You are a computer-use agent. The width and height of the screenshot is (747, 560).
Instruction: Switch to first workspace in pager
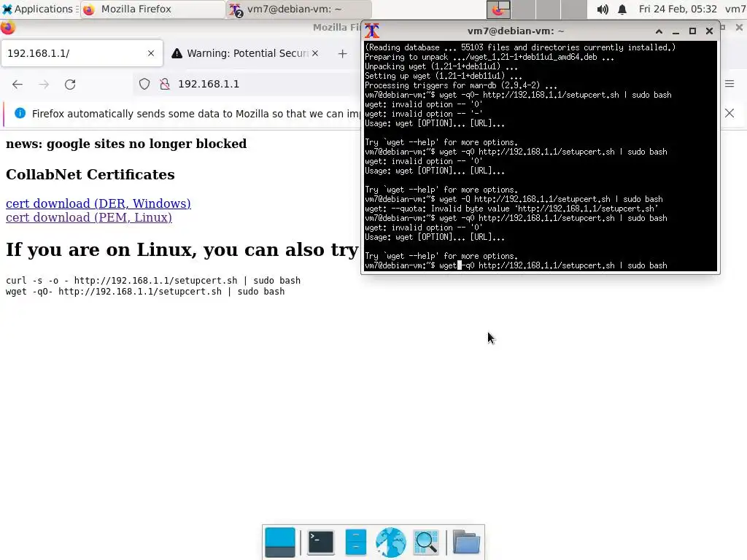(x=498, y=9)
